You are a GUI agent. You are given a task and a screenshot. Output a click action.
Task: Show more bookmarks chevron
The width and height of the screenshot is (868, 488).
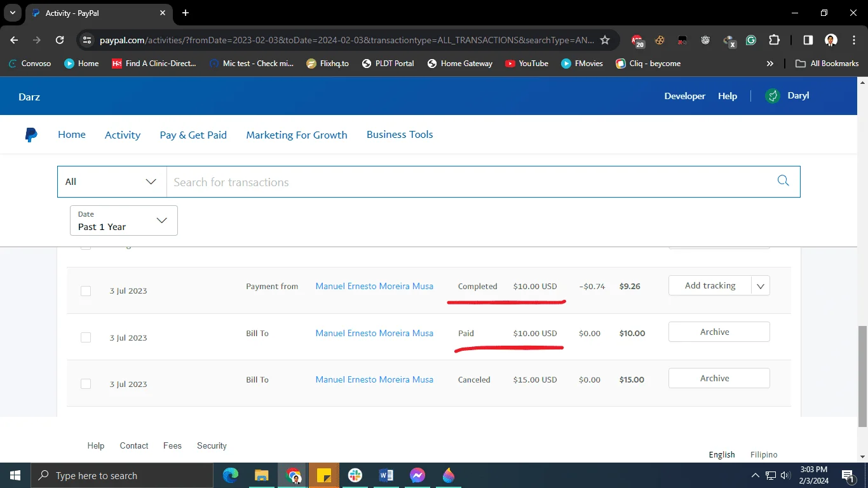[x=770, y=64]
